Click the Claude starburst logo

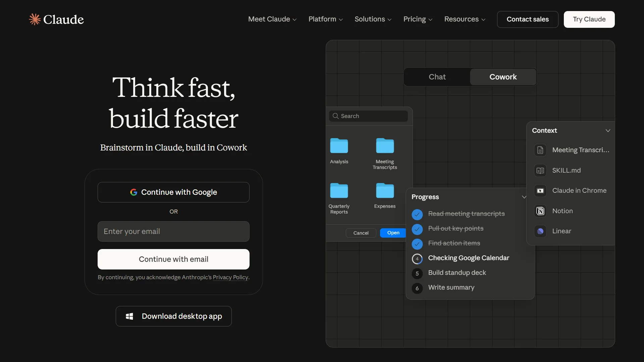35,19
